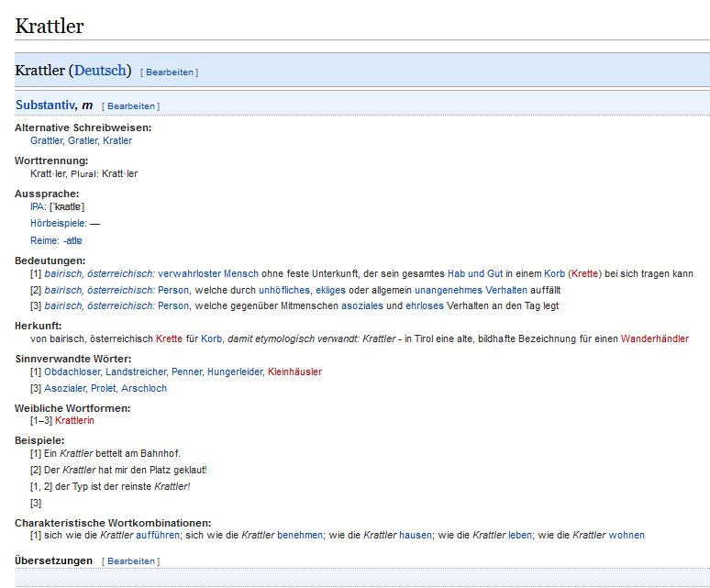Open synonym 'Prolet'
Viewport: 710px width, 588px height.
(104, 388)
